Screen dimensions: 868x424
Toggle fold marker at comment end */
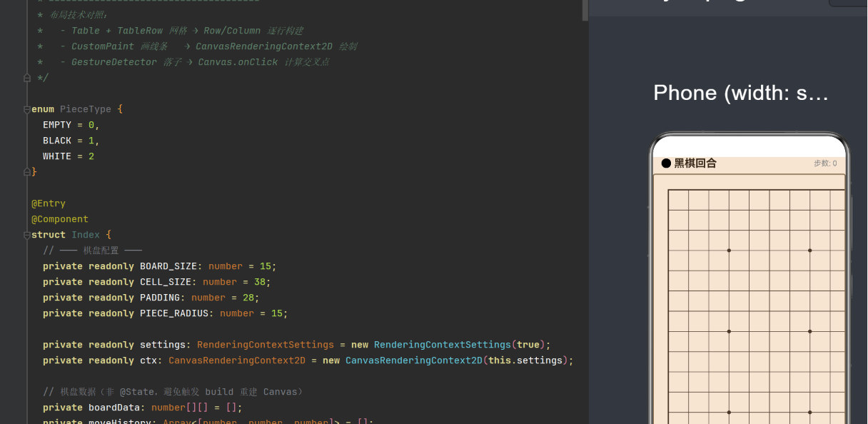26,78
